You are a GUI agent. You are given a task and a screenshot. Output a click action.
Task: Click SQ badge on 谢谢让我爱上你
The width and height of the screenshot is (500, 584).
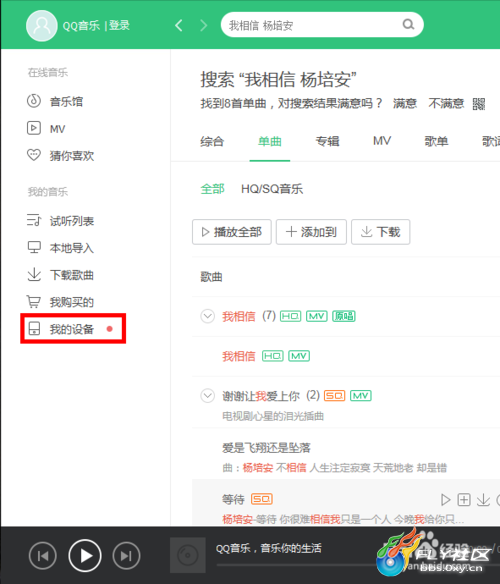pos(335,396)
